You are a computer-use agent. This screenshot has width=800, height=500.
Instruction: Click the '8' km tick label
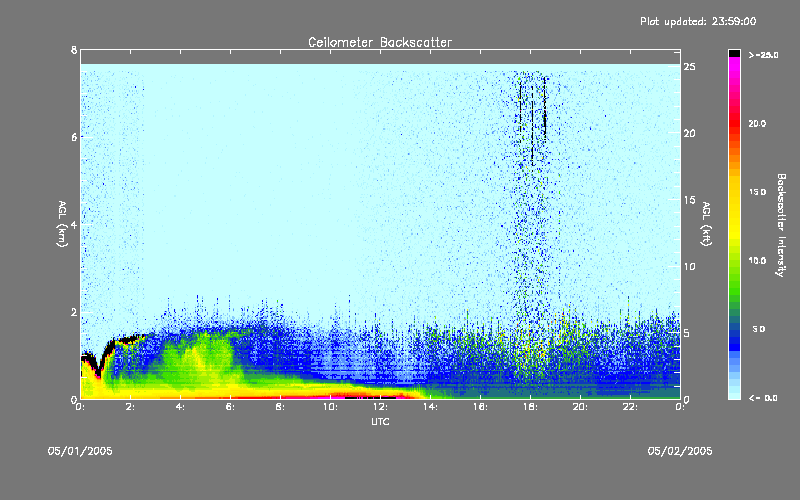click(x=74, y=50)
